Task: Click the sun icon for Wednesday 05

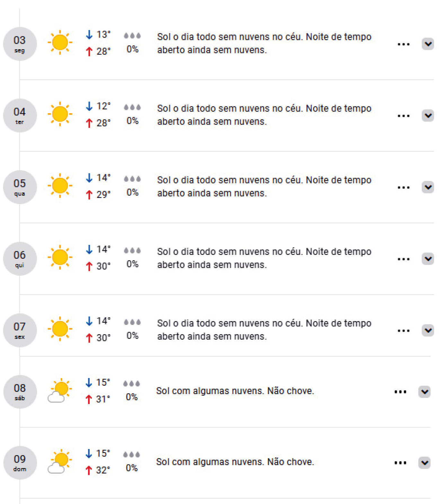Action: click(60, 185)
